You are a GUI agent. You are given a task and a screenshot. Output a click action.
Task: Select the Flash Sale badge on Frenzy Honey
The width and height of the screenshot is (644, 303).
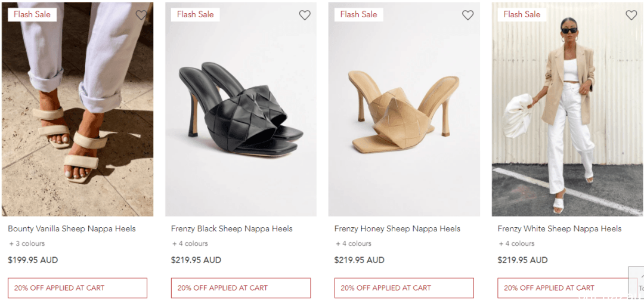click(x=358, y=14)
